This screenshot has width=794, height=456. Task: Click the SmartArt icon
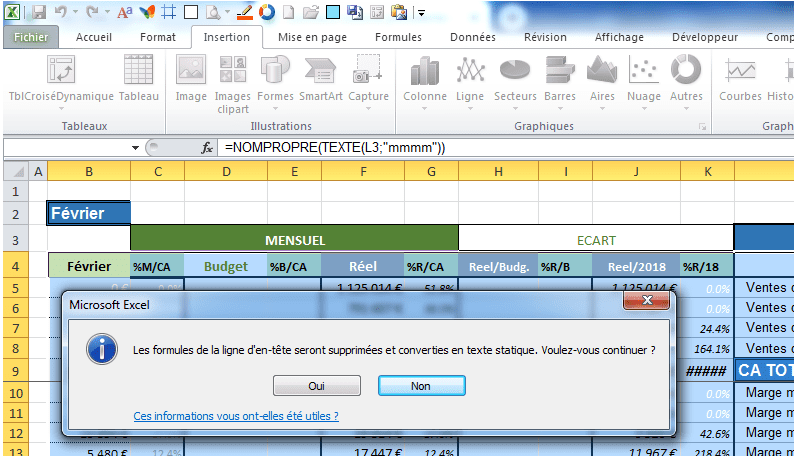(x=320, y=79)
